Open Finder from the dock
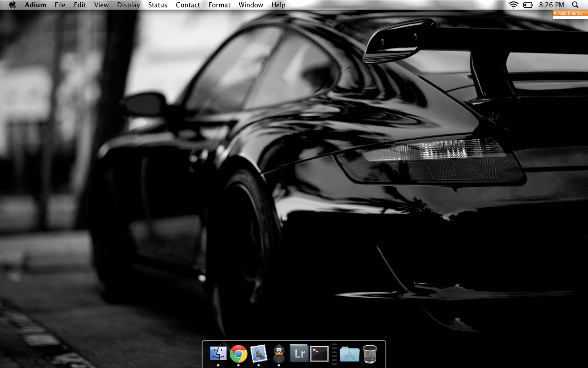 (218, 353)
